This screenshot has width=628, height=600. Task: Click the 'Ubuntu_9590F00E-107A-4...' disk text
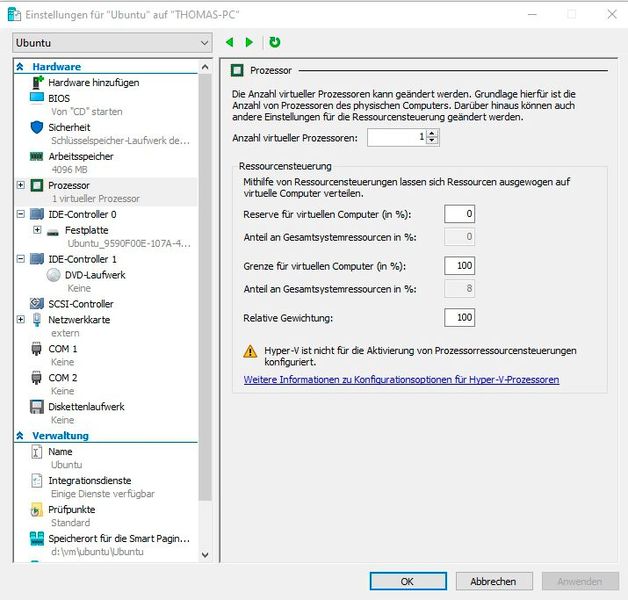(x=129, y=244)
